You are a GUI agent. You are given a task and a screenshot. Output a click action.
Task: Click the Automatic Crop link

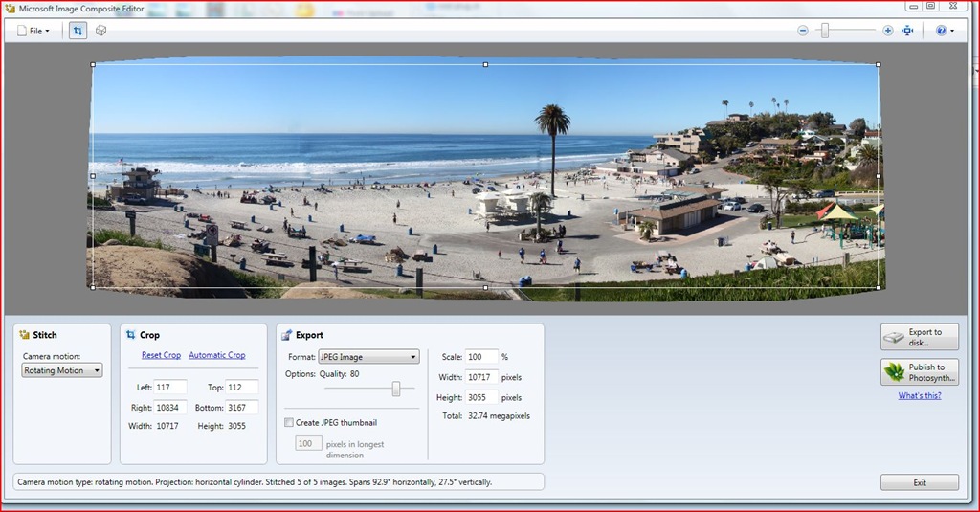217,355
